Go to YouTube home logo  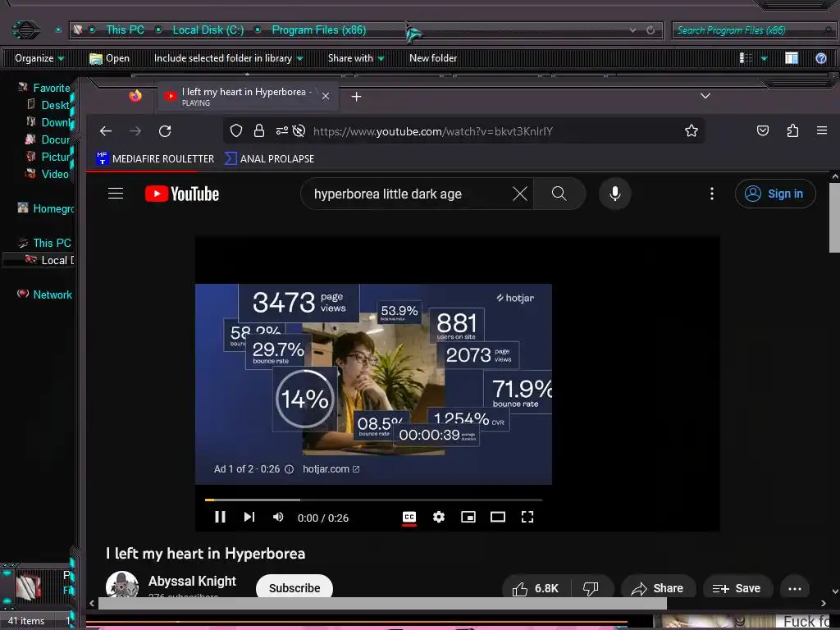[x=182, y=194]
